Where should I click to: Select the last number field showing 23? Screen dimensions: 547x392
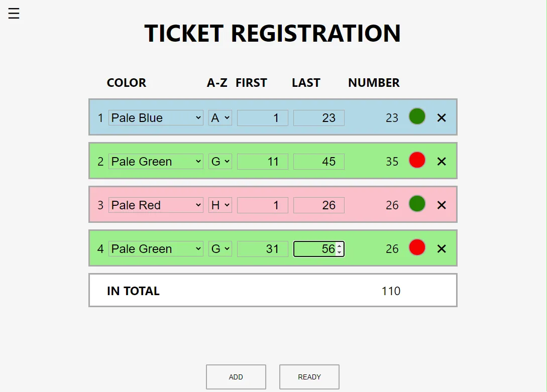coord(319,118)
